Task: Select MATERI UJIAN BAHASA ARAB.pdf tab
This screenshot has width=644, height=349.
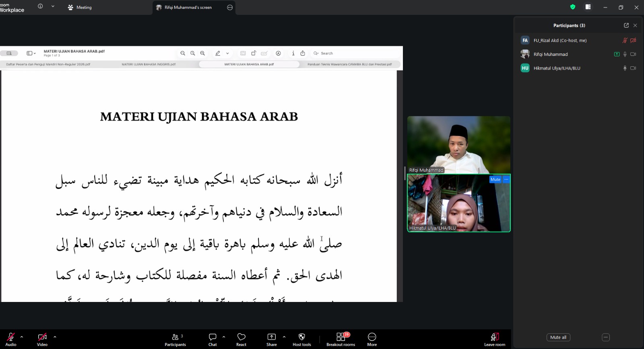Action: [249, 64]
